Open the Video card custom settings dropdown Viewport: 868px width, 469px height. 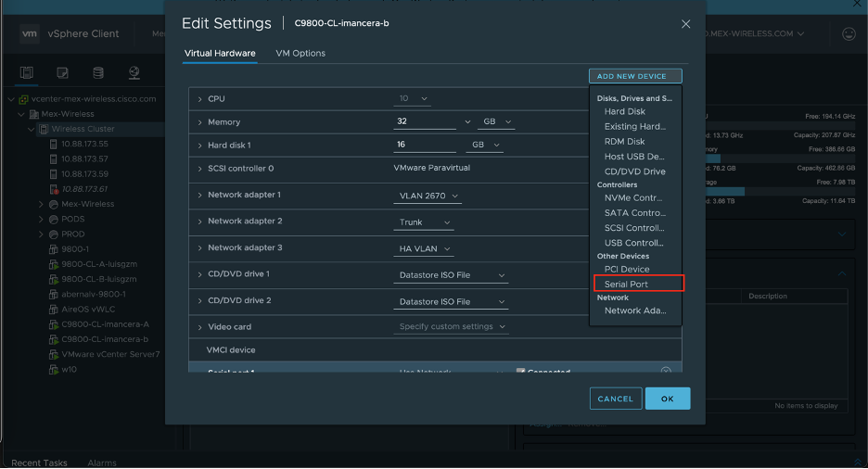[451, 327]
